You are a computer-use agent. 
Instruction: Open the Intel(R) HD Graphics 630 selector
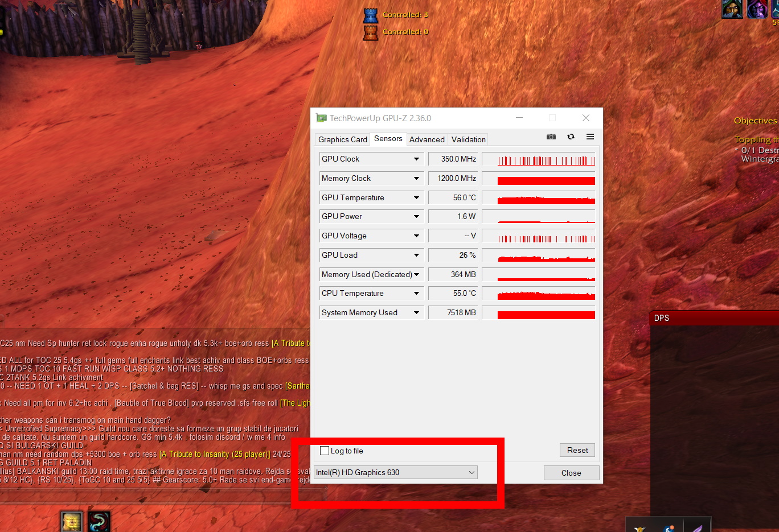396,472
